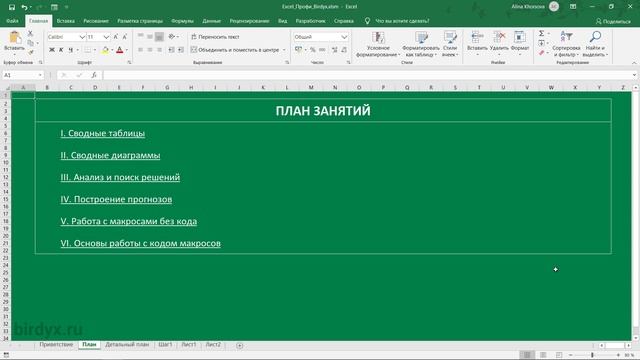This screenshot has height=360, width=640.
Task: Click the Undo arrow icon
Action: point(24,7)
